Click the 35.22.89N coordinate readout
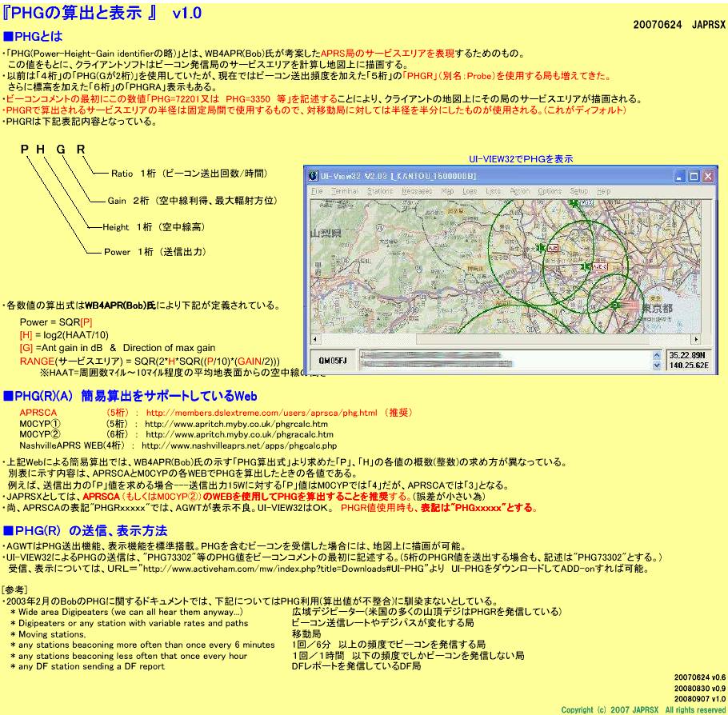The width and height of the screenshot is (728, 715). [x=689, y=355]
